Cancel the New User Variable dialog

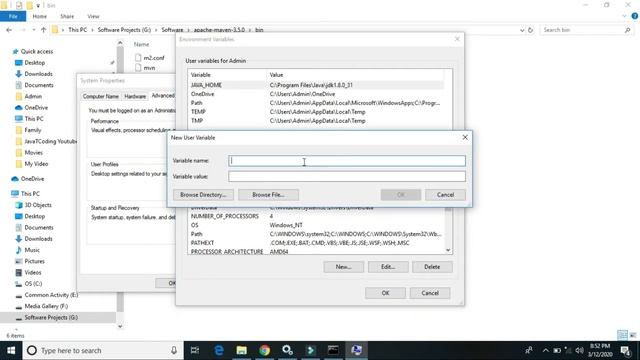point(445,195)
